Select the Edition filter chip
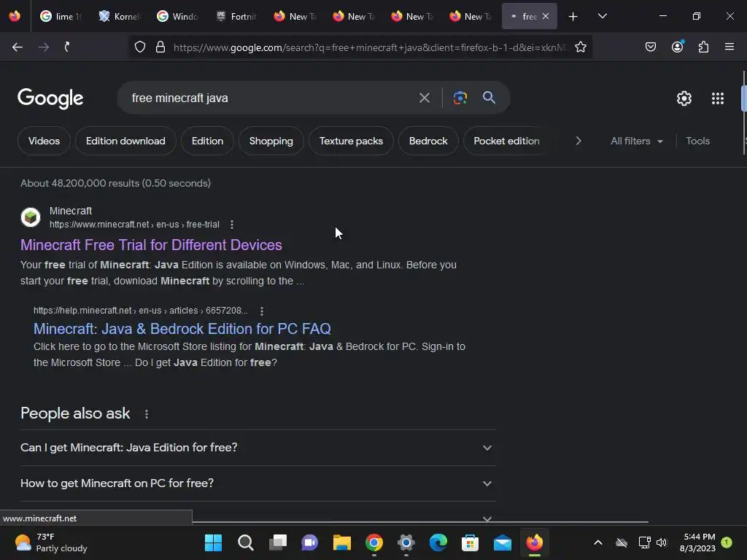This screenshot has height=560, width=747. click(x=207, y=141)
